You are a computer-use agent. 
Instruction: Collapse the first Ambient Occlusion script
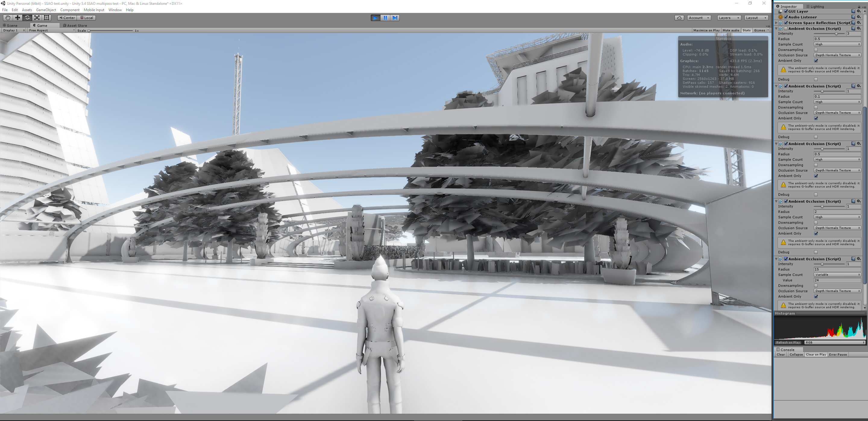coord(777,28)
